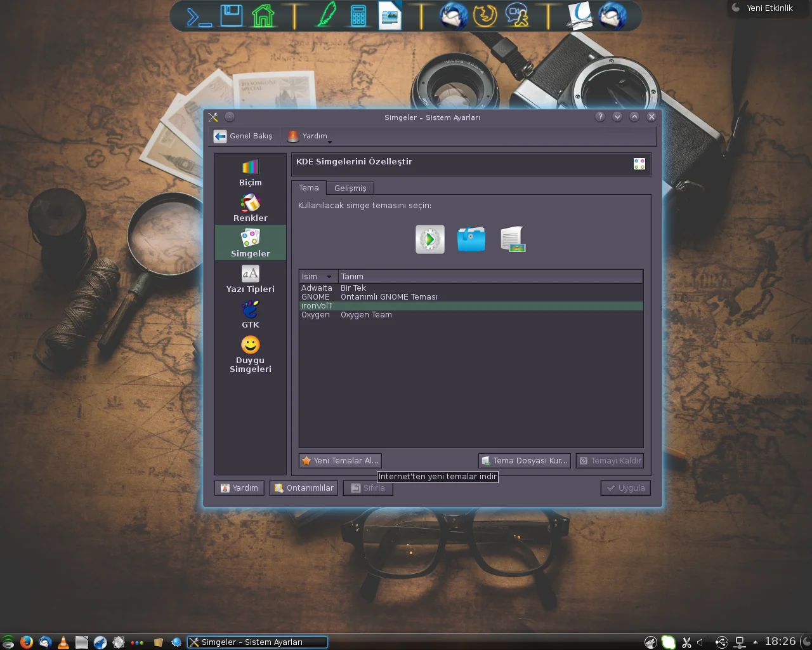Open the calculator icon in the dock
Image resolution: width=812 pixels, height=650 pixels.
click(x=358, y=16)
